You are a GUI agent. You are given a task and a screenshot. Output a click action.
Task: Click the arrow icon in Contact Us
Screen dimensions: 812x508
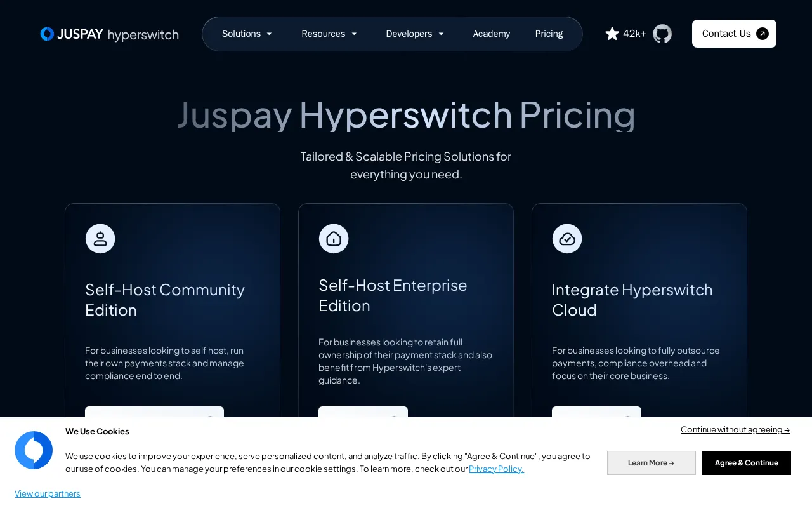[x=763, y=34]
